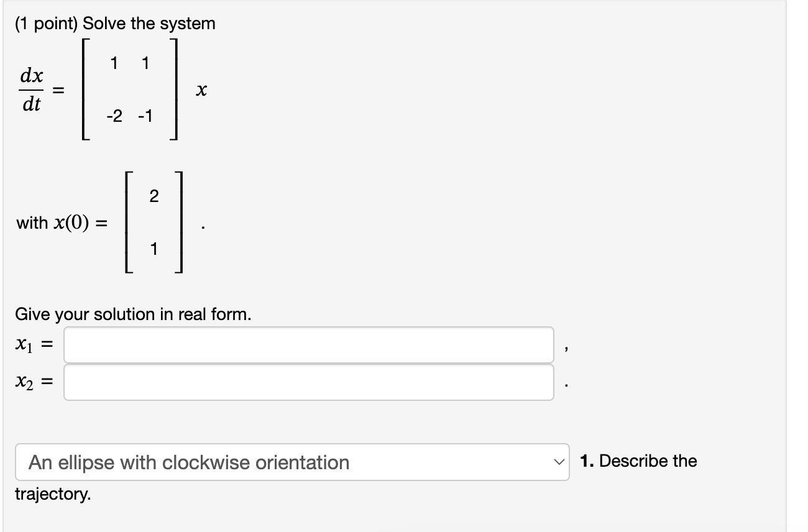
Task: Click the dropdown chevron arrow
Action: [559, 462]
